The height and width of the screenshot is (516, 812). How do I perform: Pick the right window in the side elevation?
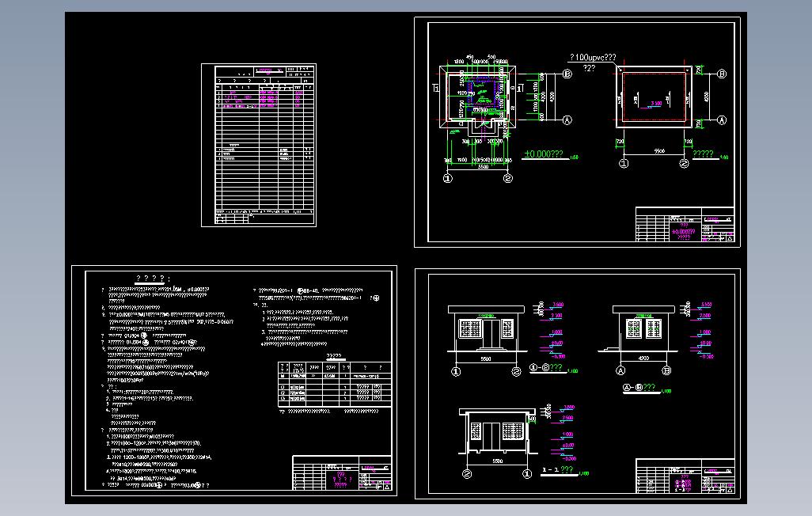click(654, 328)
